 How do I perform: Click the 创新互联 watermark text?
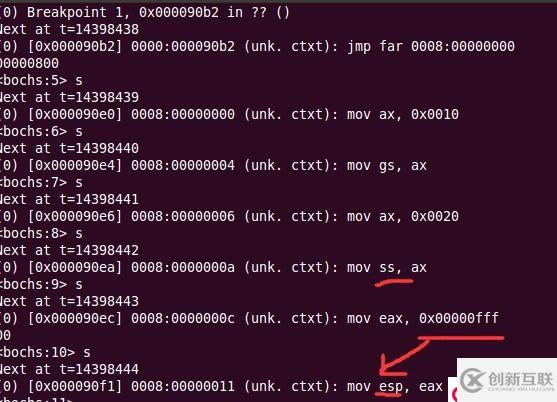coord(520,379)
